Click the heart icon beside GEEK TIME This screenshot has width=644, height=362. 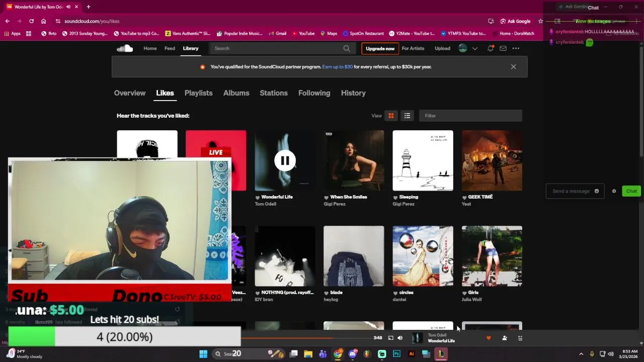pos(464,197)
